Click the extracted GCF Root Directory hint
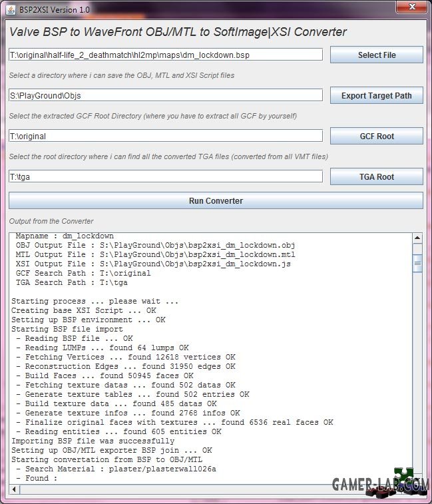 [152, 116]
